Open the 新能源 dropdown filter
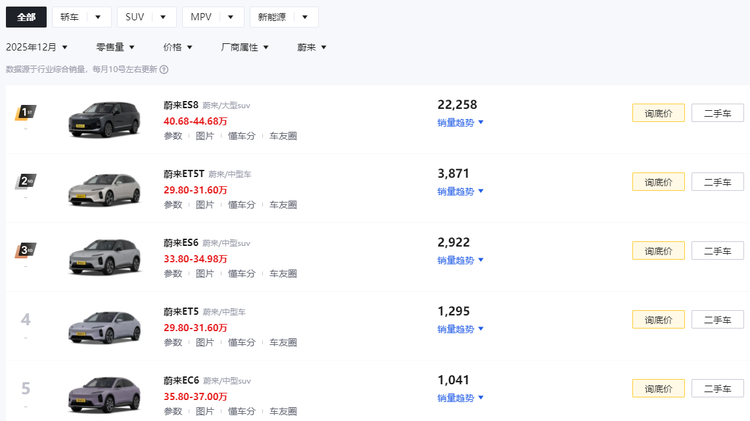This screenshot has width=750, height=421. point(284,17)
